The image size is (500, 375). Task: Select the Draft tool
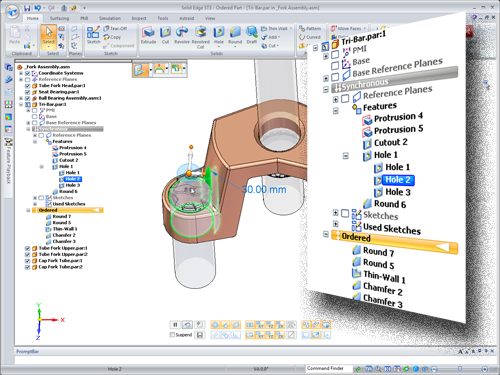tap(252, 35)
